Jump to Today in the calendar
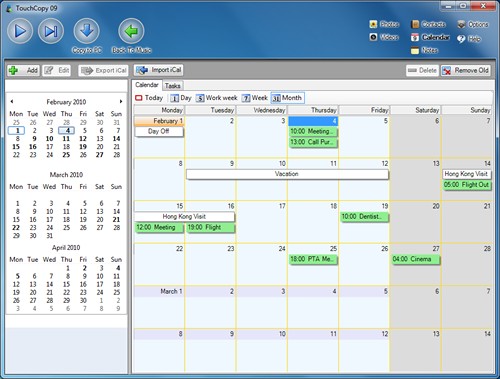Screen dimensions: 500x379 coord(149,98)
